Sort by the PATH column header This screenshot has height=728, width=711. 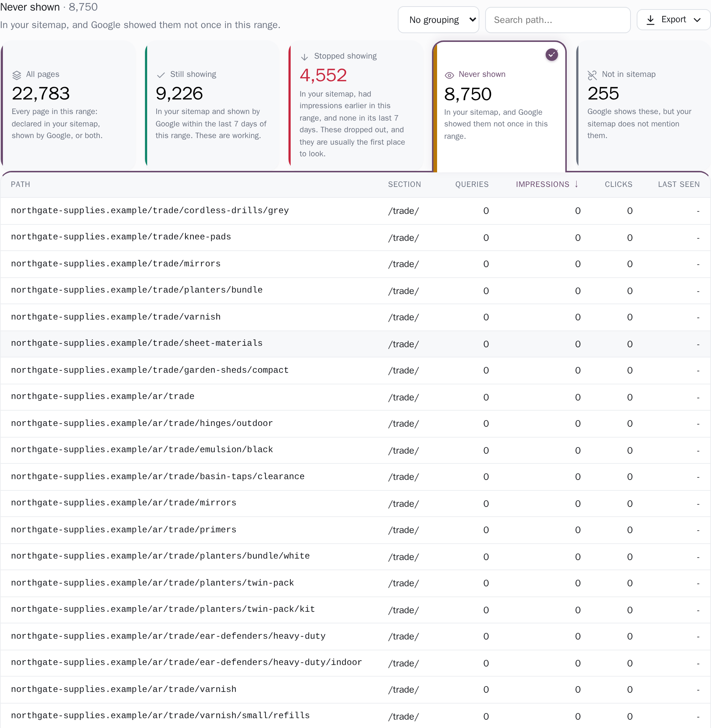[x=20, y=184]
